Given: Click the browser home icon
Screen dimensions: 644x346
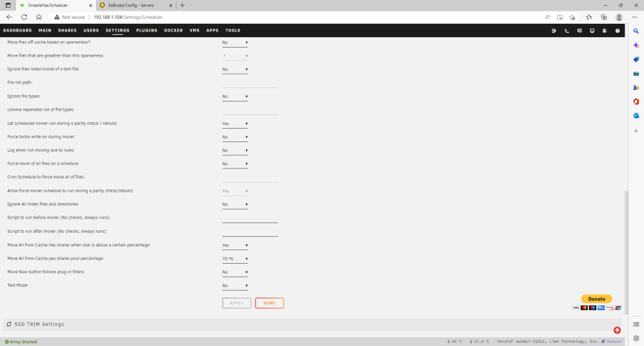Looking at the screenshot, I should coord(39,17).
